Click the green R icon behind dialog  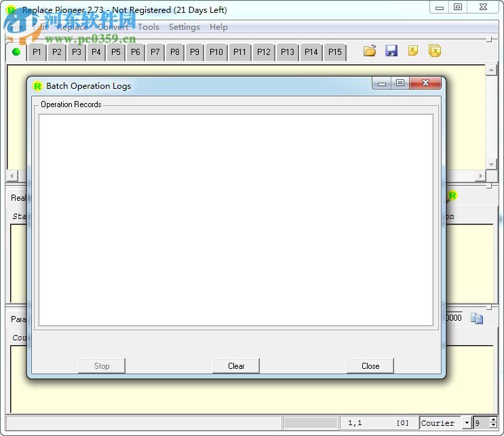pos(452,195)
